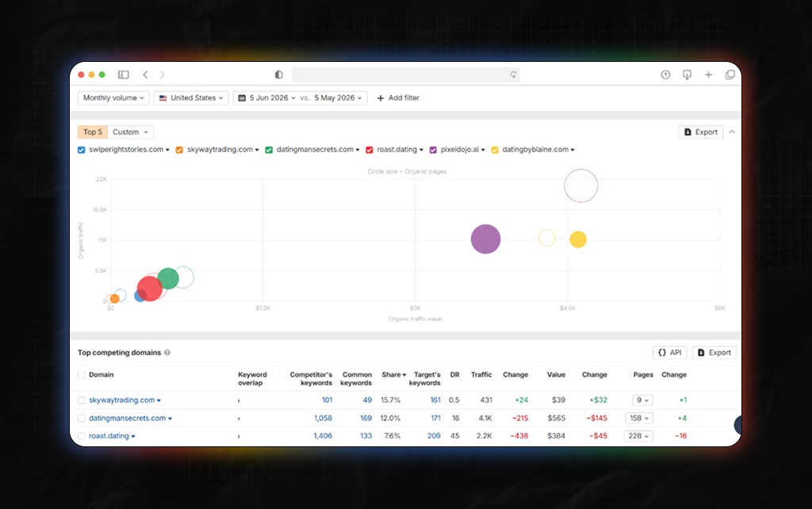Screen dimensions: 812x509
Task: Go back with the browser back arrow
Action: point(146,75)
